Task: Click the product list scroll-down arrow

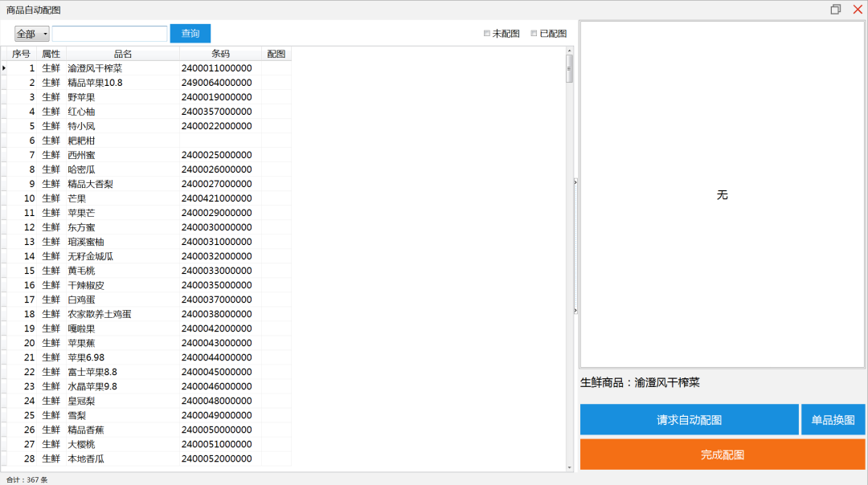Action: coord(570,467)
